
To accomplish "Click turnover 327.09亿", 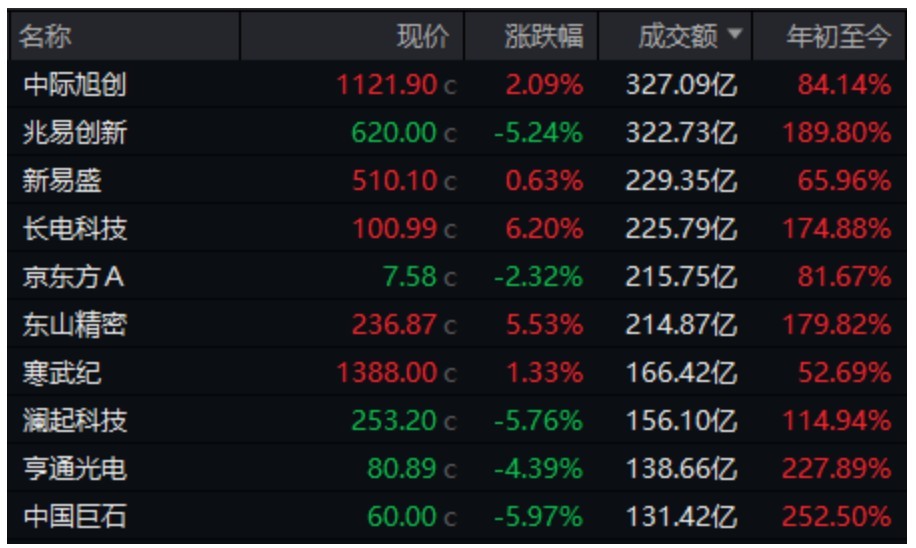I will click(681, 85).
